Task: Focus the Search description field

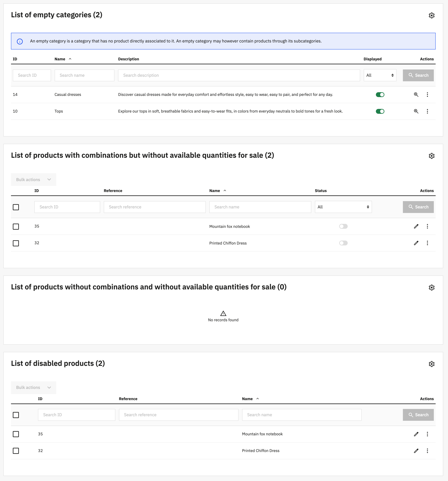Action: point(239,75)
